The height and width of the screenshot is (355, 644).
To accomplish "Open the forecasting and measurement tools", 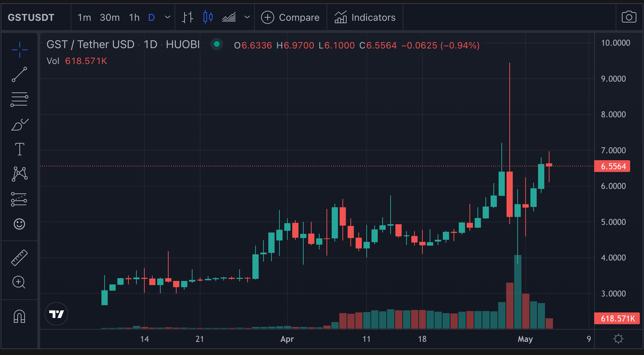I will click(19, 199).
